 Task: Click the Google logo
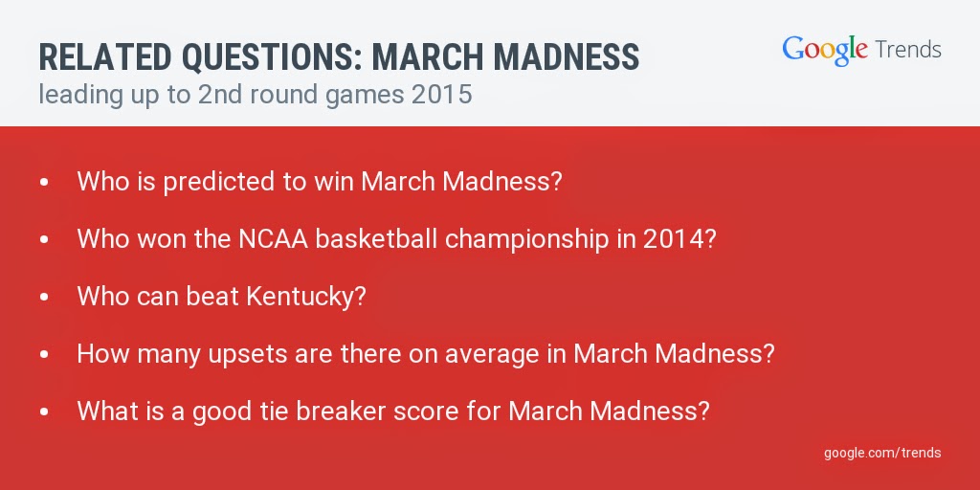[824, 50]
